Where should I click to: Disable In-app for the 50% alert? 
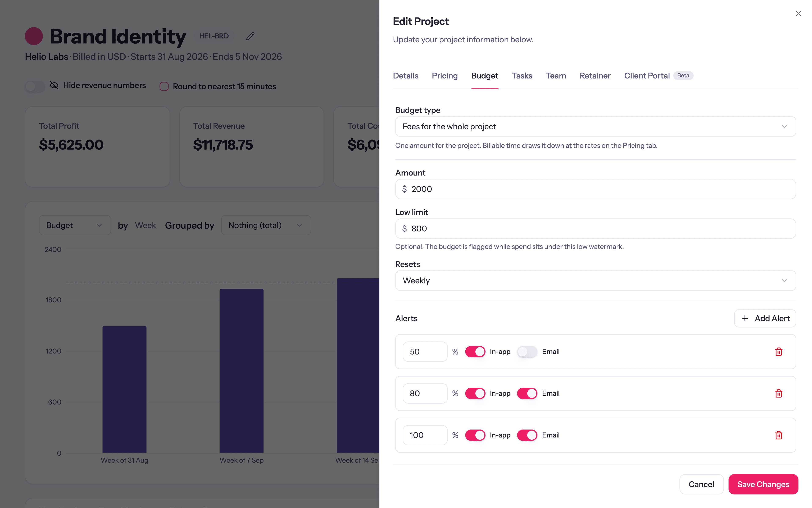click(475, 352)
